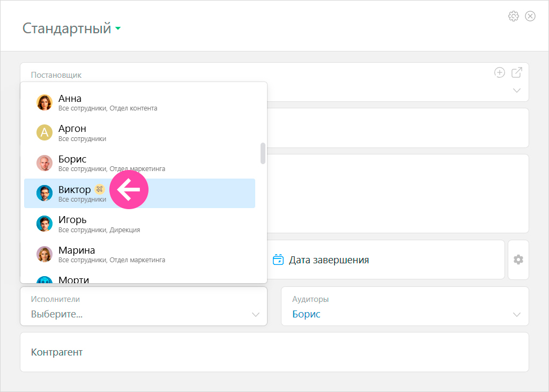Click the calendar icon beside Дата завершения
This screenshot has height=392, width=549.
[x=278, y=260]
